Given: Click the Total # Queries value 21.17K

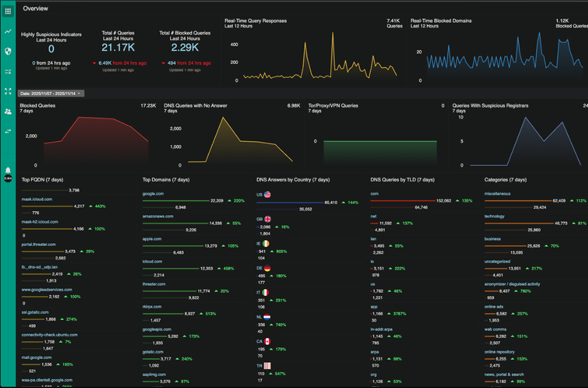Looking at the screenshot, I should point(118,48).
